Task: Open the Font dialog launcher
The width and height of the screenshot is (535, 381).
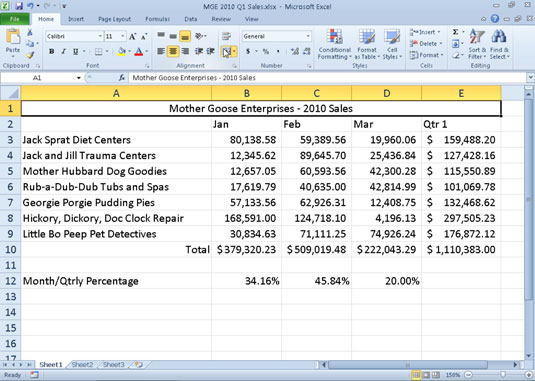Action: (147, 66)
